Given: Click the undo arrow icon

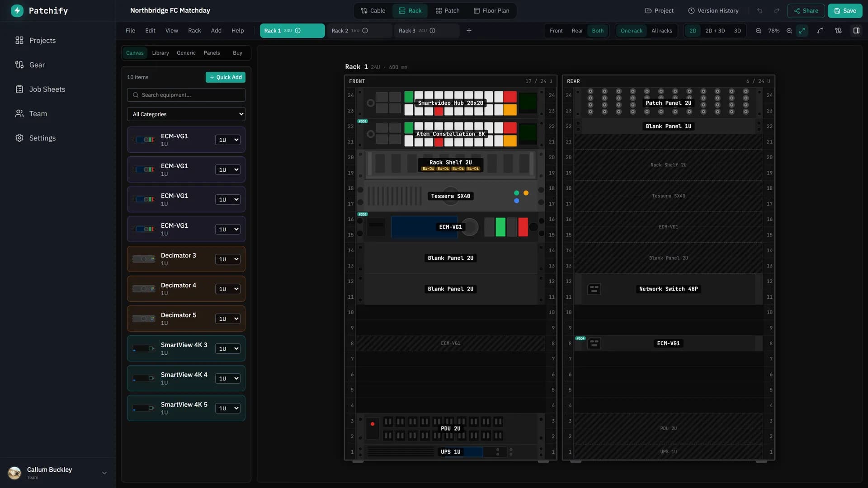Looking at the screenshot, I should tap(759, 11).
